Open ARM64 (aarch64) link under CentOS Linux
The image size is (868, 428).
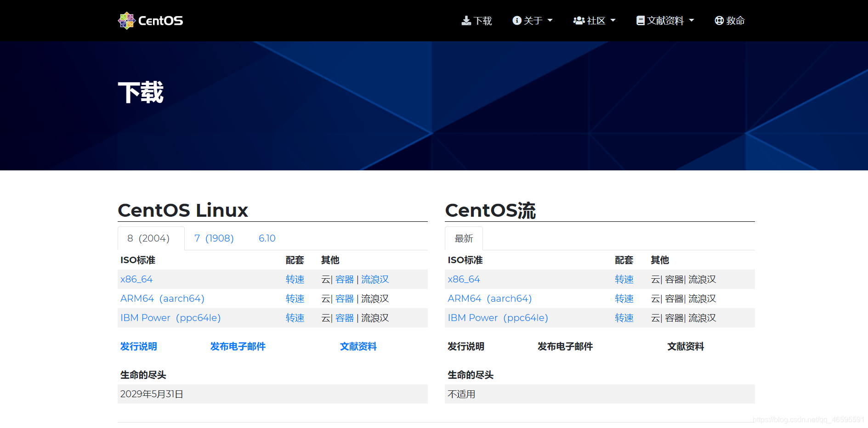point(162,298)
